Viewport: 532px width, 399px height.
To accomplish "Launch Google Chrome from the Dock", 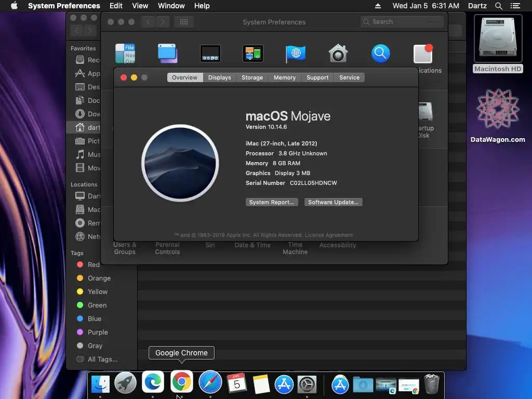I will (181, 382).
